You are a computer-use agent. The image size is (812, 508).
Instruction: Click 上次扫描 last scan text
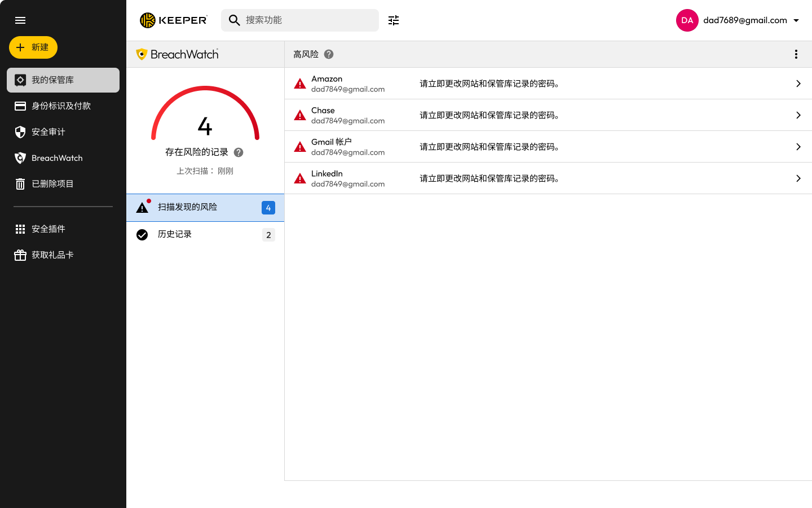[x=205, y=171]
